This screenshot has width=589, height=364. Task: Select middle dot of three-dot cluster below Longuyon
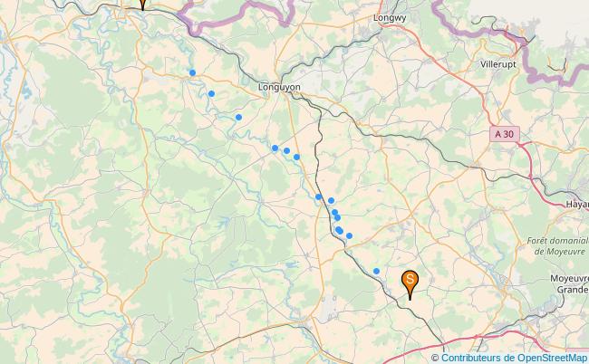coord(286,150)
